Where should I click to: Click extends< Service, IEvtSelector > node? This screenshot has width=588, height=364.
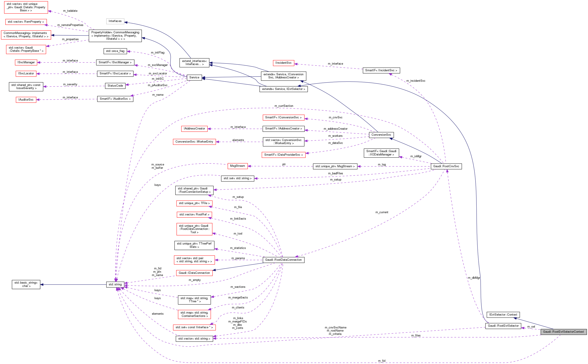click(x=283, y=89)
